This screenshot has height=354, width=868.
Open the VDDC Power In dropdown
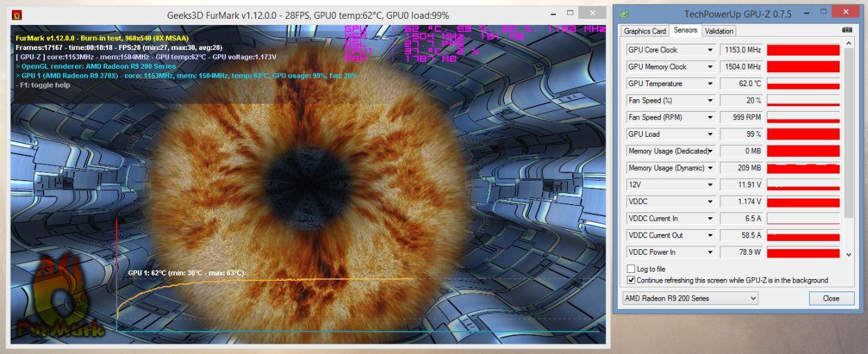710,252
